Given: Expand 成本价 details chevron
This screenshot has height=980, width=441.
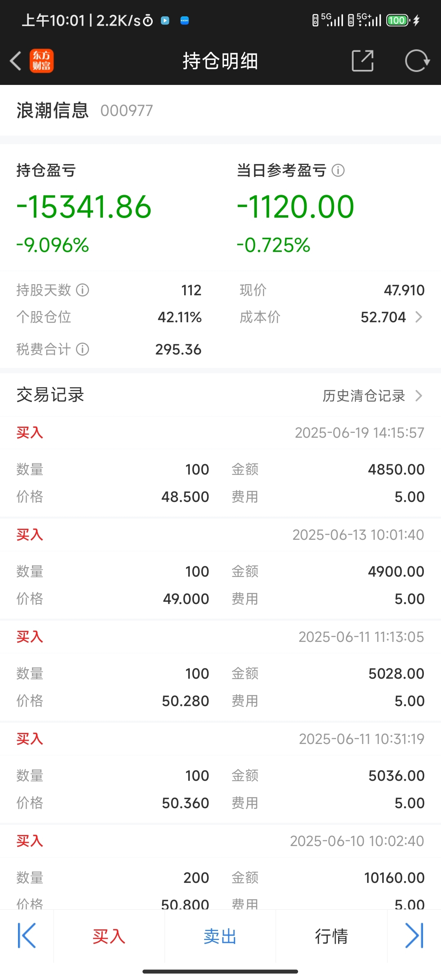Looking at the screenshot, I should coord(419,317).
